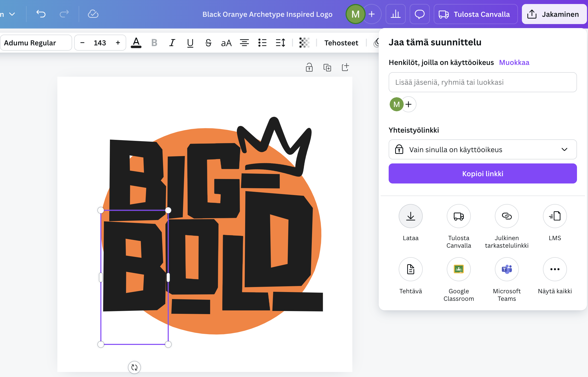Click the Muokkaa link

click(514, 62)
